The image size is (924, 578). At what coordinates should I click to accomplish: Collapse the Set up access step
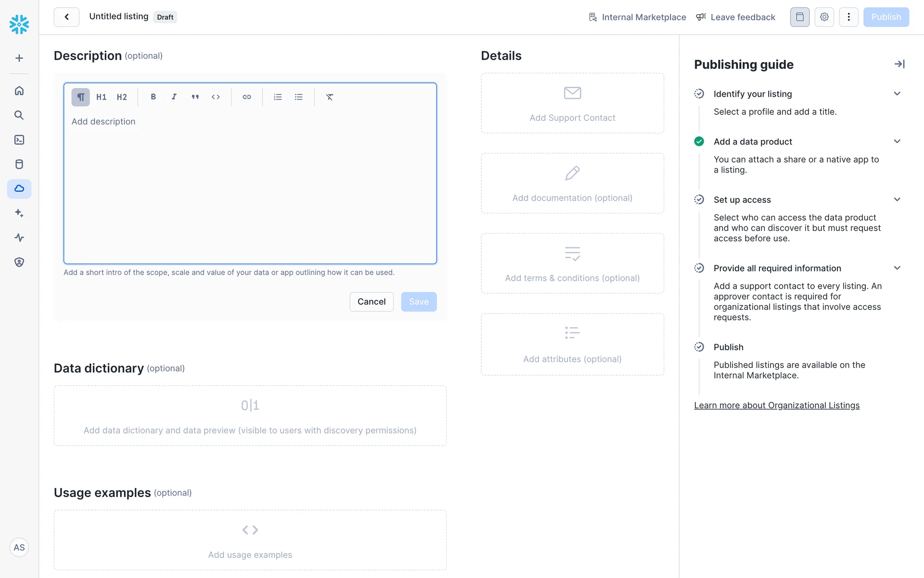897,199
